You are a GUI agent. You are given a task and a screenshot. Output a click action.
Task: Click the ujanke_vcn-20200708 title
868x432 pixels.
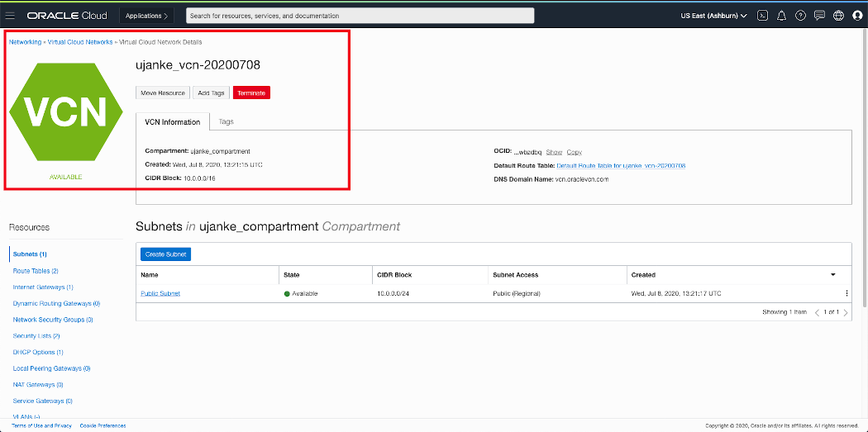(x=198, y=65)
